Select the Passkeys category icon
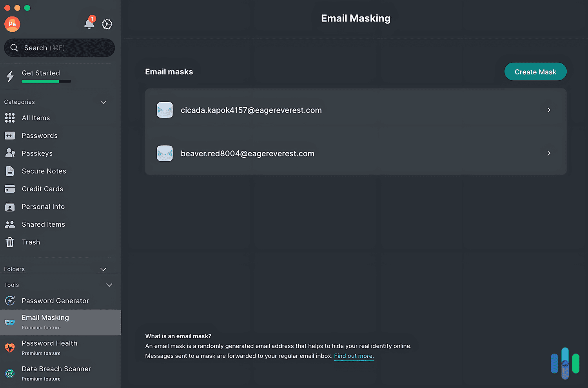The image size is (588, 388). click(x=10, y=153)
